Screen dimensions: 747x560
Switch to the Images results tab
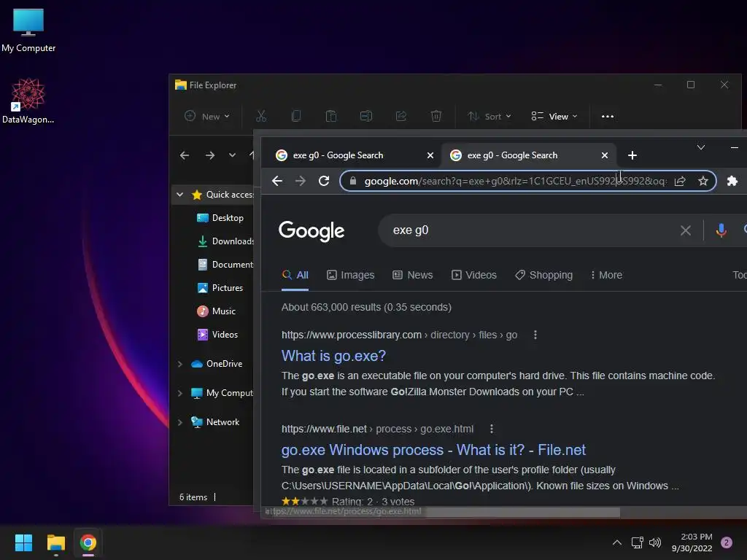[x=351, y=275]
